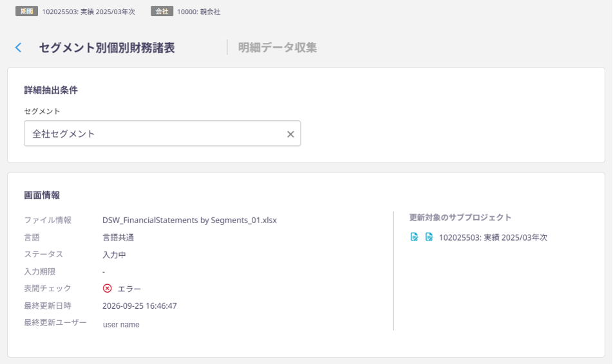Open the first subproject document icon
The image size is (613, 364).
(414, 237)
